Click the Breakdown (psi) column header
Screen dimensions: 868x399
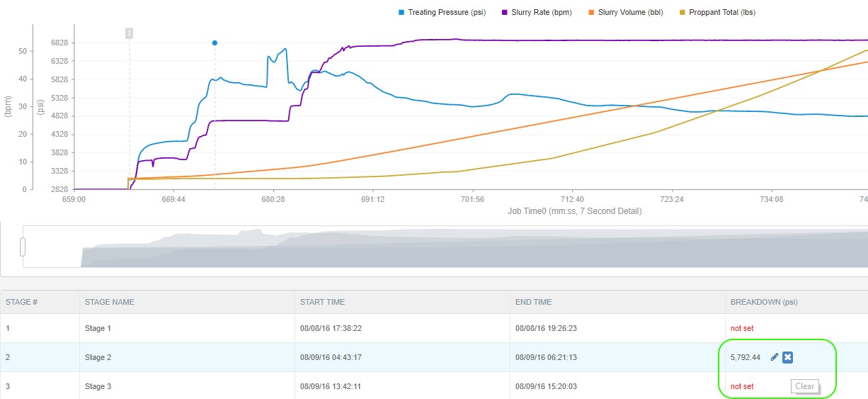pyautogui.click(x=764, y=302)
